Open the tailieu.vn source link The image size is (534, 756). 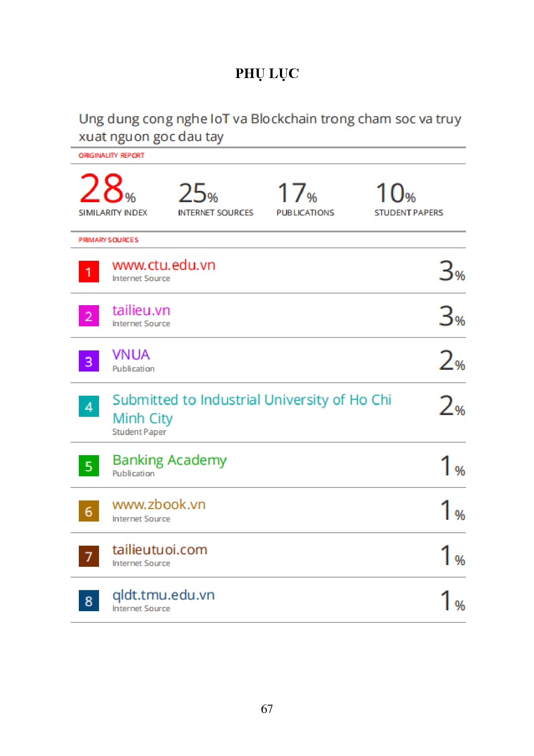tap(141, 310)
